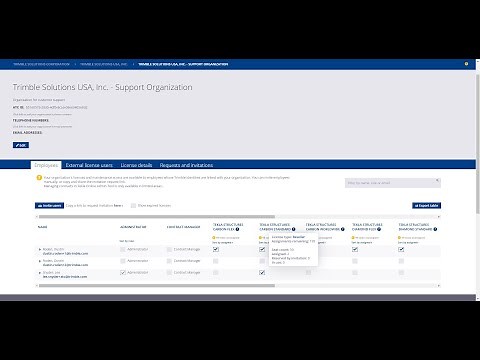Click Carbon Worldwide column help question-mark icon
The height and width of the screenshot is (360, 480).
point(343,229)
